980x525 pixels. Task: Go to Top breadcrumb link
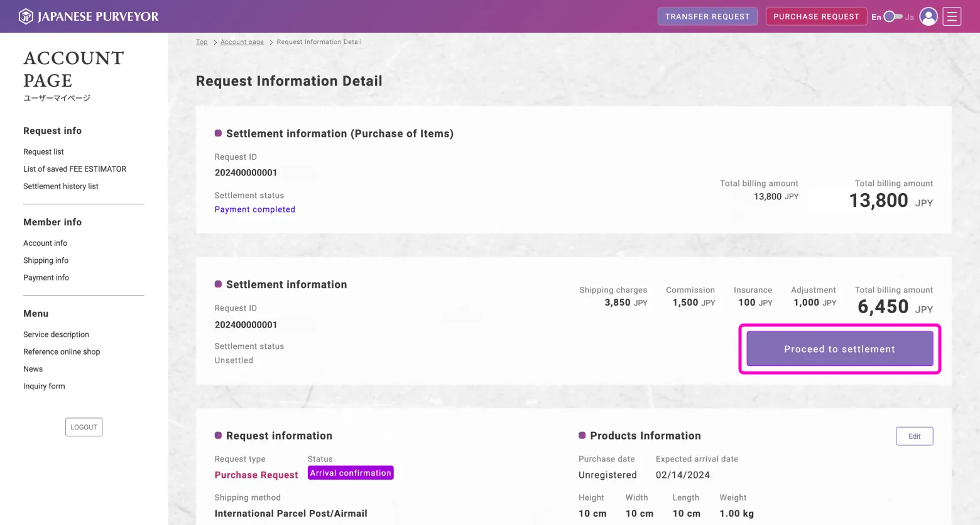202,42
